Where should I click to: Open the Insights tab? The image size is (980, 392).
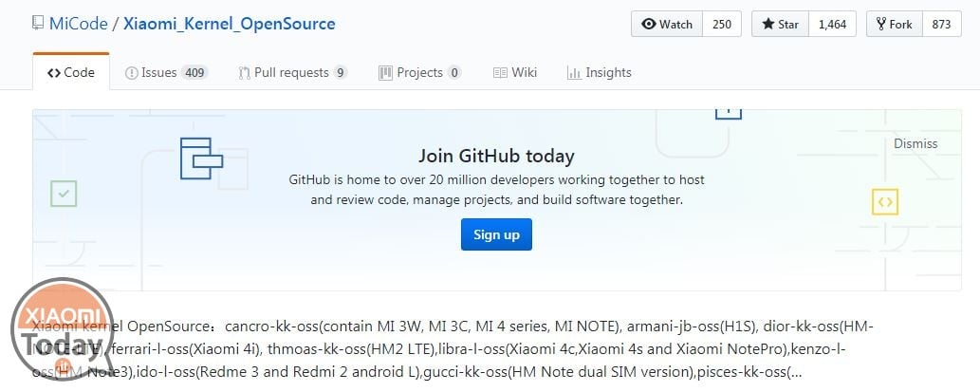(600, 72)
